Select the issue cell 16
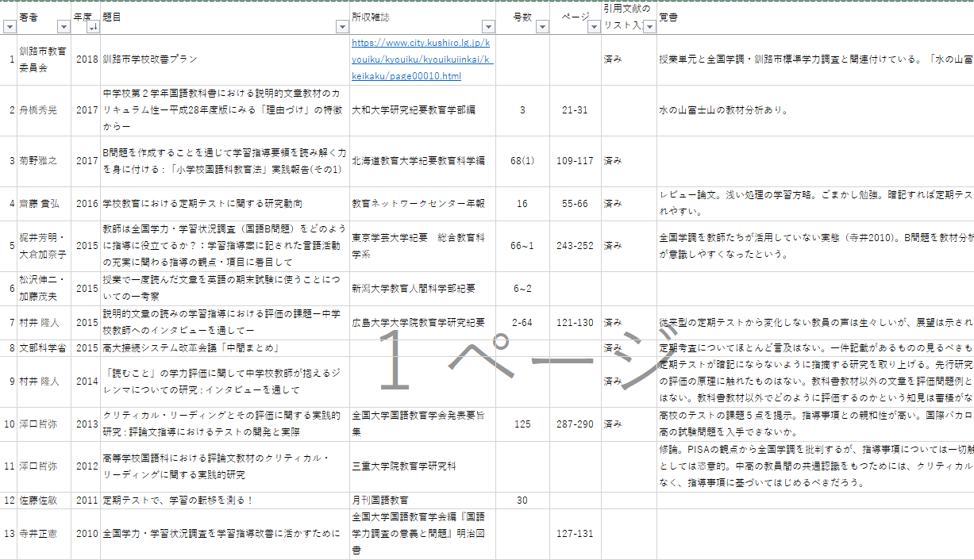Image resolution: width=974 pixels, height=560 pixels. tap(522, 204)
